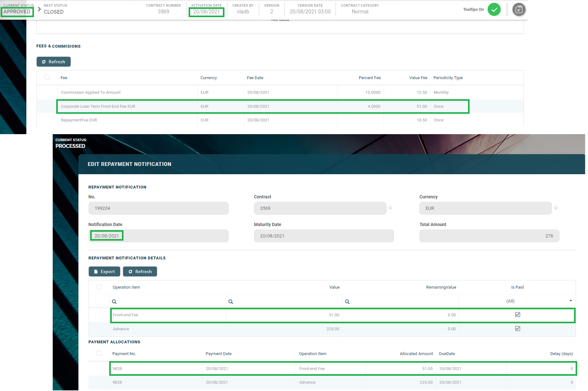This screenshot has height=391, width=588.
Task: Sort by Percent Fee column header
Action: 370,78
